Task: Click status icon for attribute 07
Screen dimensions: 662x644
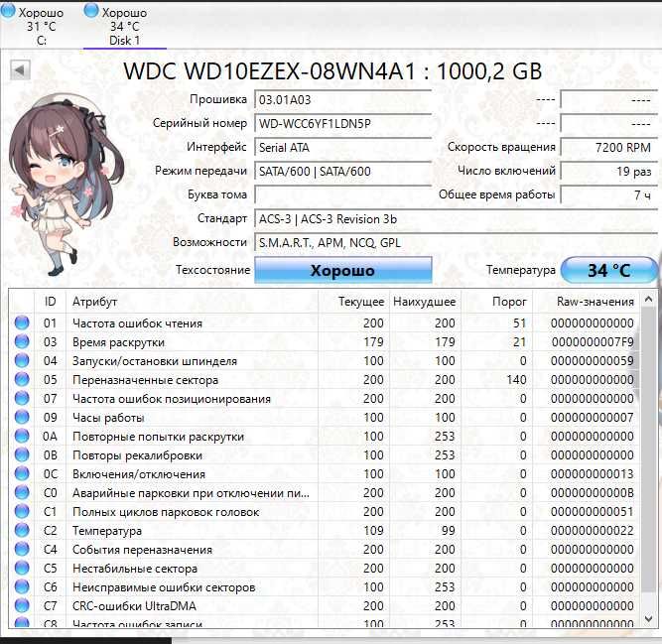Action: 22,398
